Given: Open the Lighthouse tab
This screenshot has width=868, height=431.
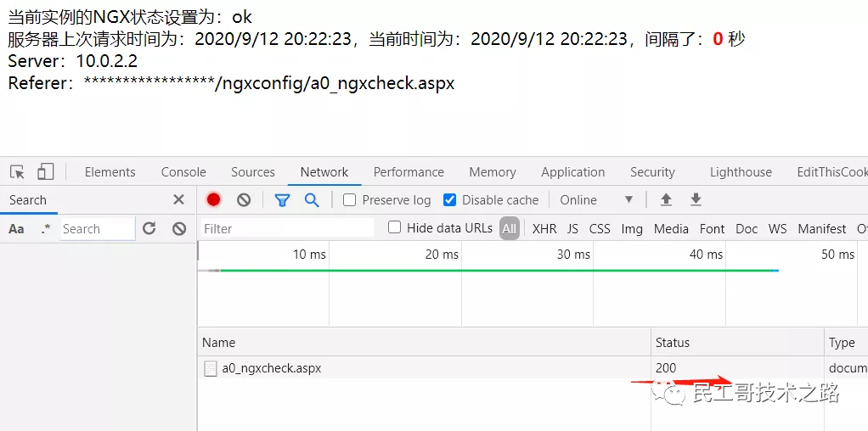Looking at the screenshot, I should [741, 172].
